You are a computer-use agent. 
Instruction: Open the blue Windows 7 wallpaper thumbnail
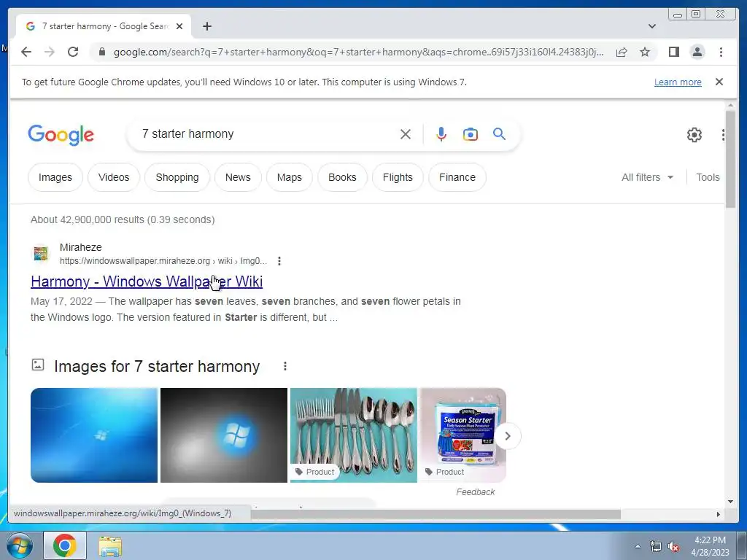[x=94, y=435]
